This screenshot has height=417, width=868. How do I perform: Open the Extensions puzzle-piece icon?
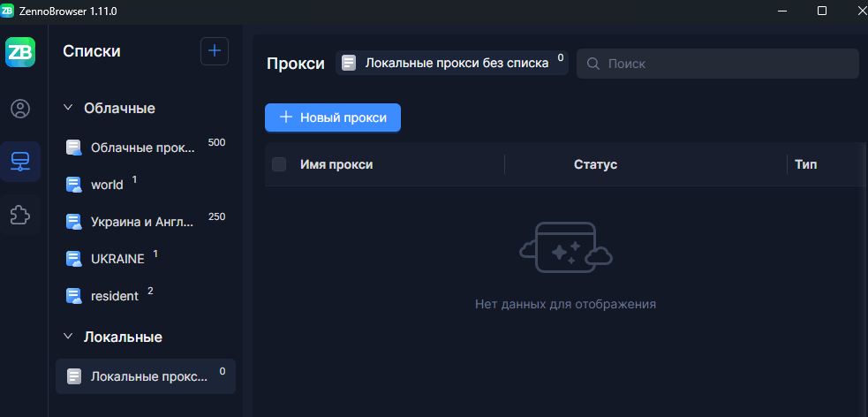20,215
